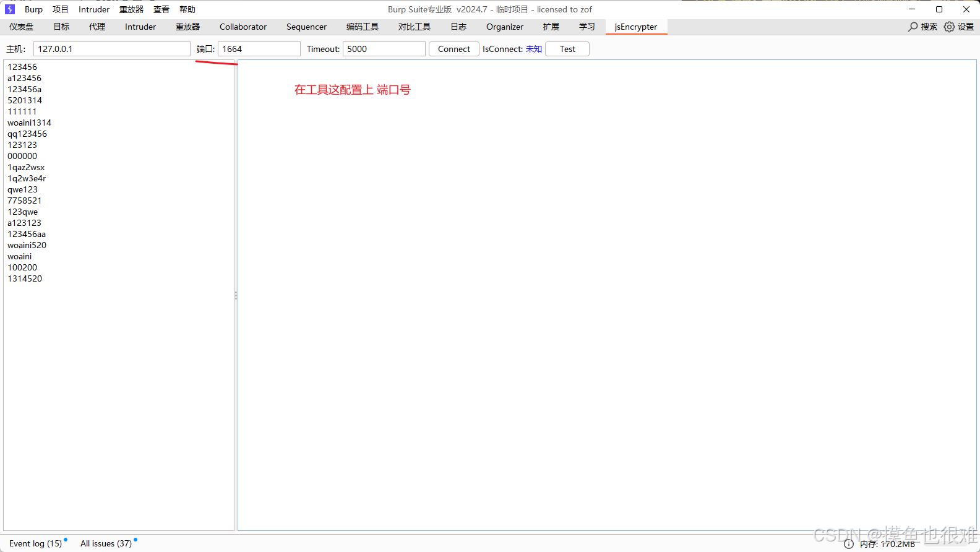Switch to the Collaborator tab

[x=243, y=27]
